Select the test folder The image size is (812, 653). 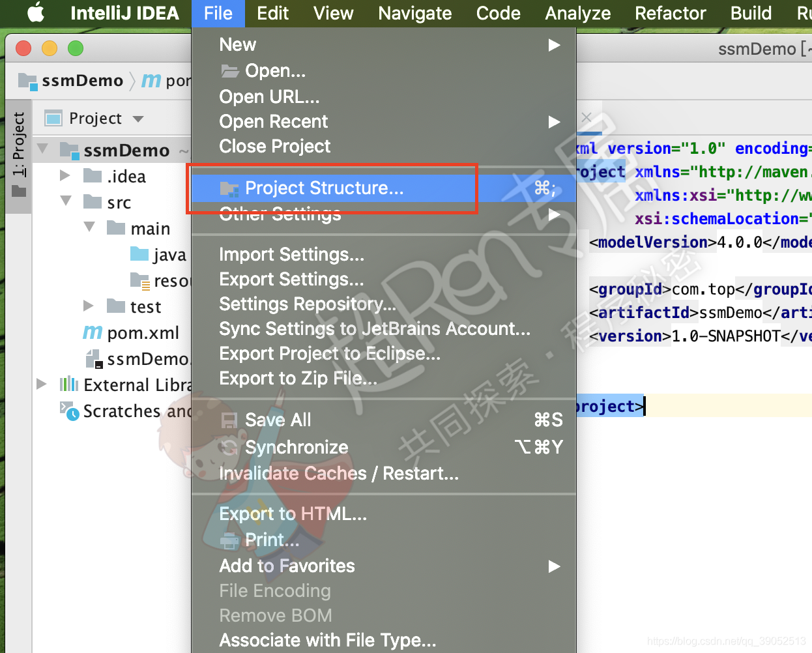(x=145, y=307)
